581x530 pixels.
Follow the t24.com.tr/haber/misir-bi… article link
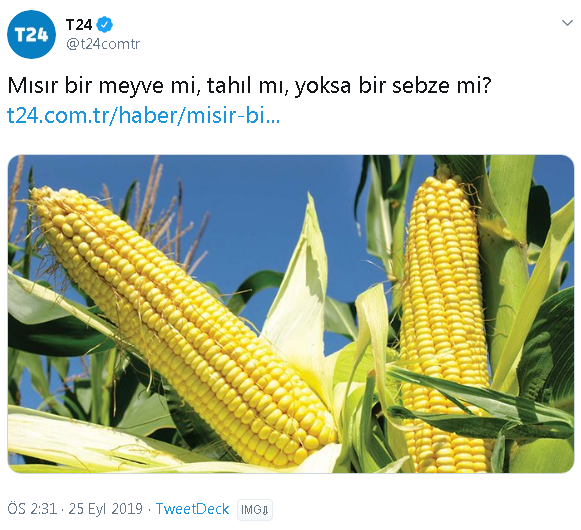click(144, 115)
